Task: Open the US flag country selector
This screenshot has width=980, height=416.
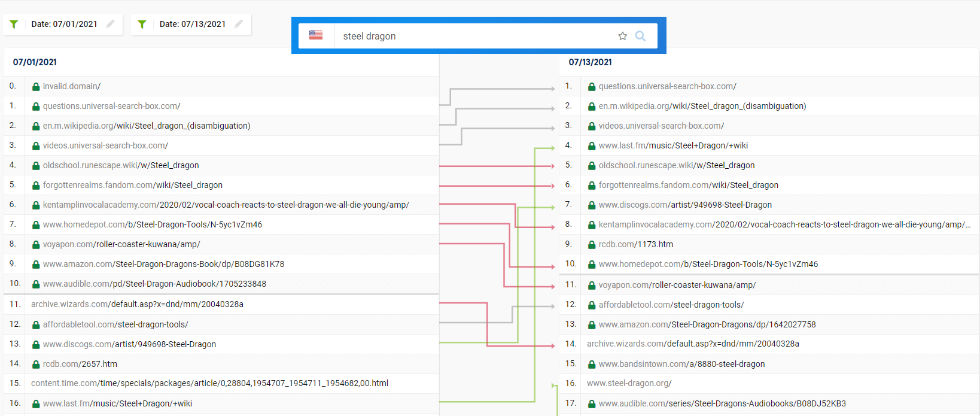Action: [316, 36]
